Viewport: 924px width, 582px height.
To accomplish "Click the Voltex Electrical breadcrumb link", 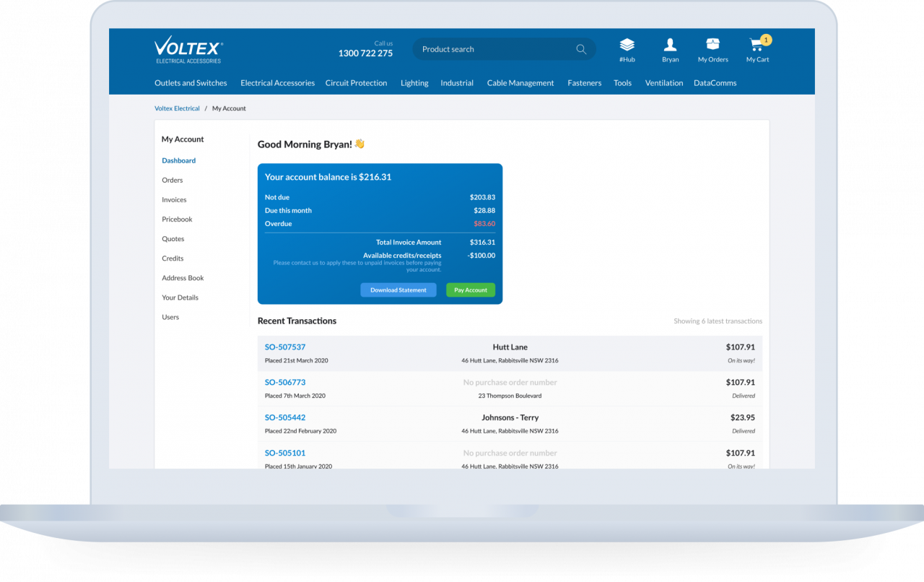I will pyautogui.click(x=177, y=108).
